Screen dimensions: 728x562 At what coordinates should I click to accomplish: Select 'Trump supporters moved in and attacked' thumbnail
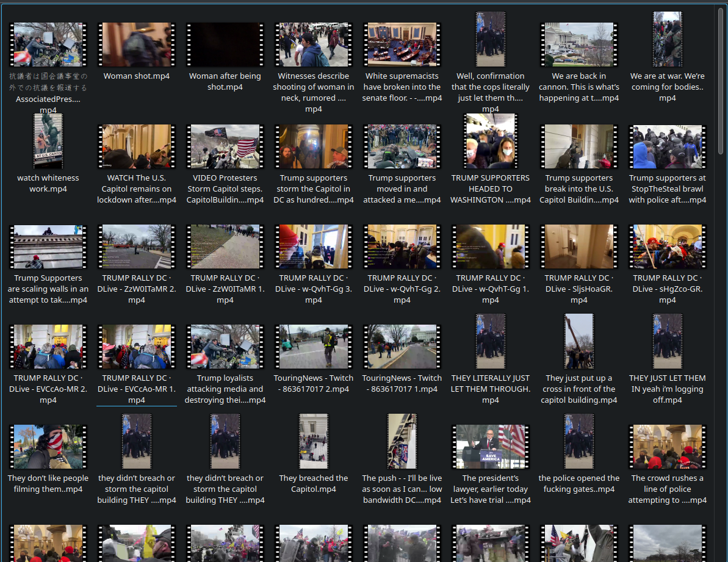402,146
